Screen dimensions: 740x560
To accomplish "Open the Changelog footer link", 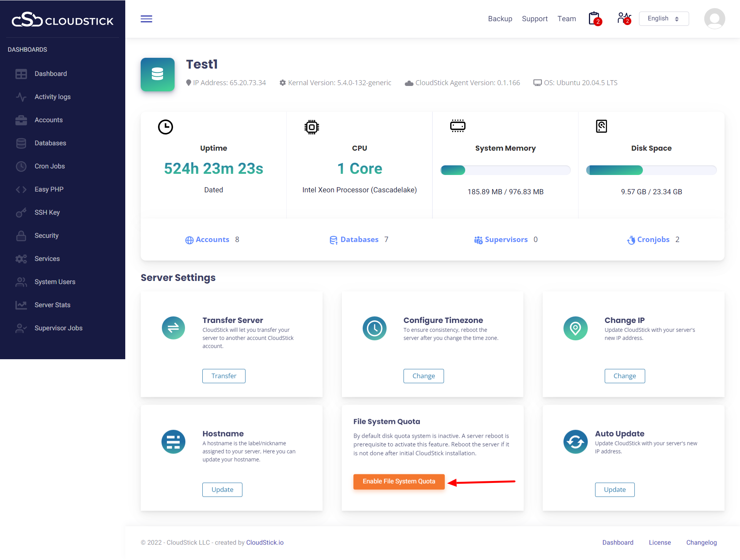I will 701,542.
